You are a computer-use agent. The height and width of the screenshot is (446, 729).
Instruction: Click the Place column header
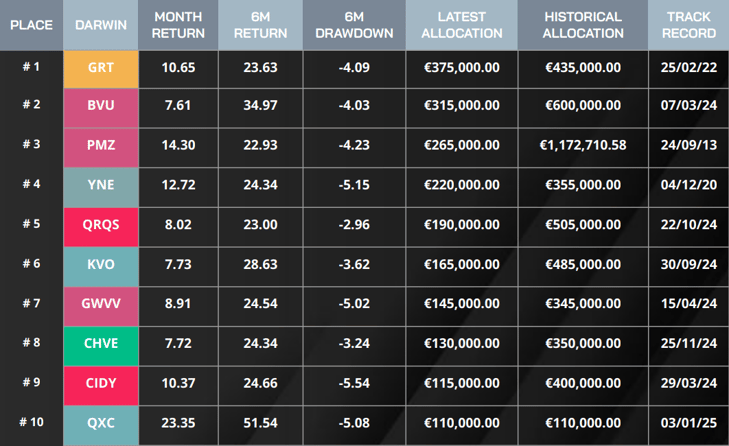[x=31, y=25]
